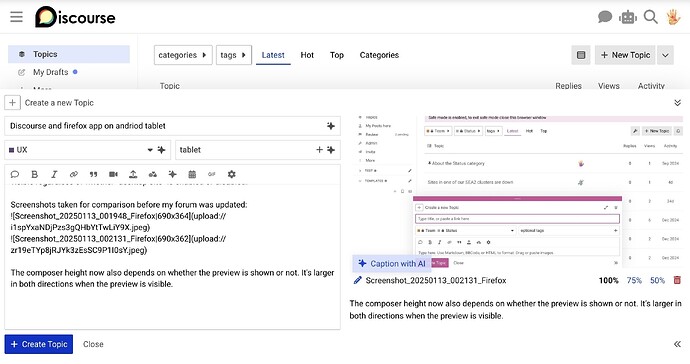Open composer options gear menu
This screenshot has height=364, width=690.
coord(231,174)
